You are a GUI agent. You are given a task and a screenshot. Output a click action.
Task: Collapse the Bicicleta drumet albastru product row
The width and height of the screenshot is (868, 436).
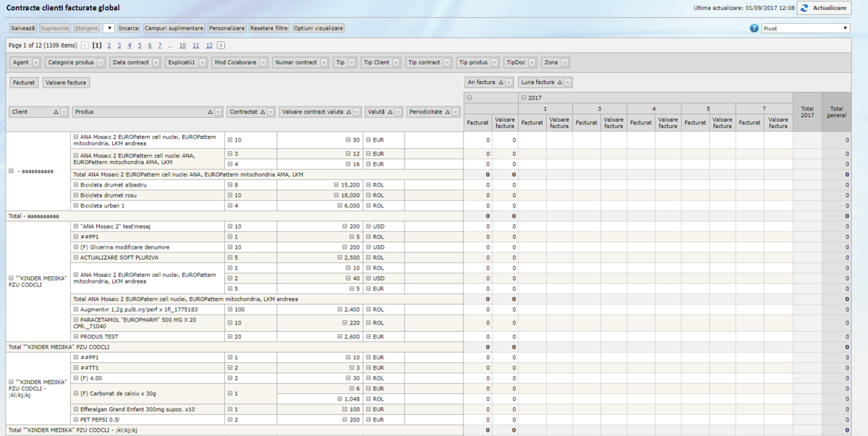point(76,184)
